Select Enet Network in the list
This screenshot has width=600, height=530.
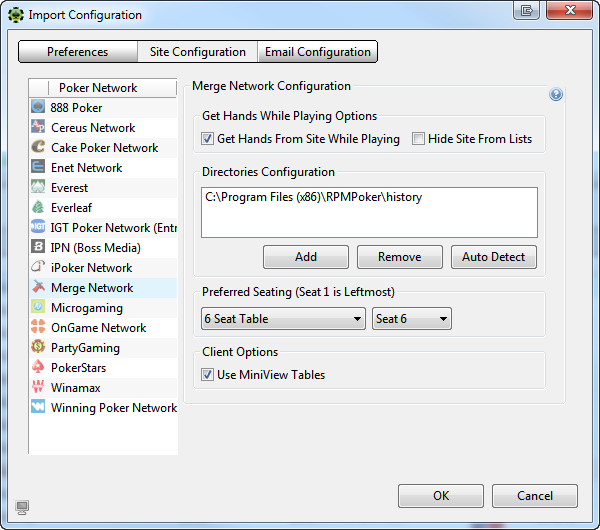coord(103,168)
